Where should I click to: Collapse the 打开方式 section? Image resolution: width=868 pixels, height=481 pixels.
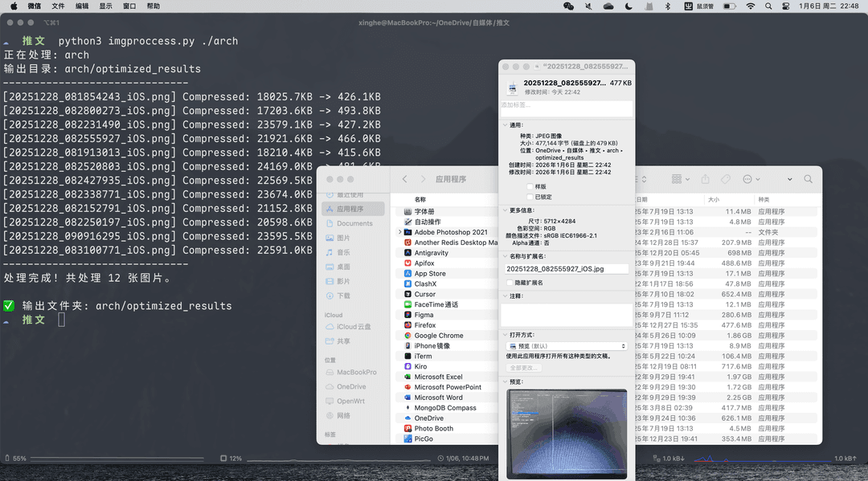505,335
